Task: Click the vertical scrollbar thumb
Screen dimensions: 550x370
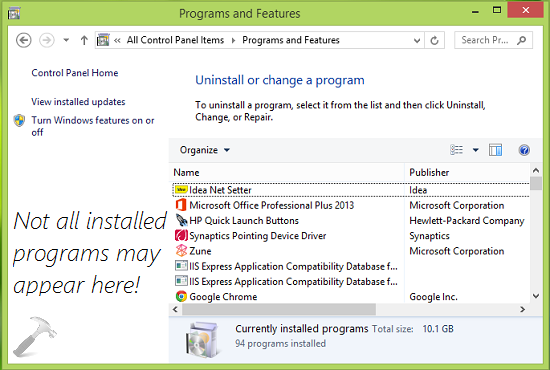Action: pos(536,183)
